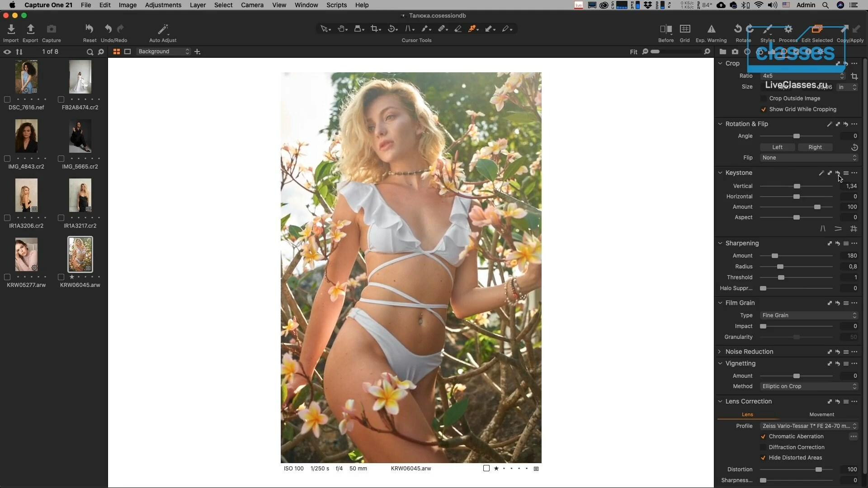Open macOS Spotlight search icon
868x488 pixels.
click(826, 5)
